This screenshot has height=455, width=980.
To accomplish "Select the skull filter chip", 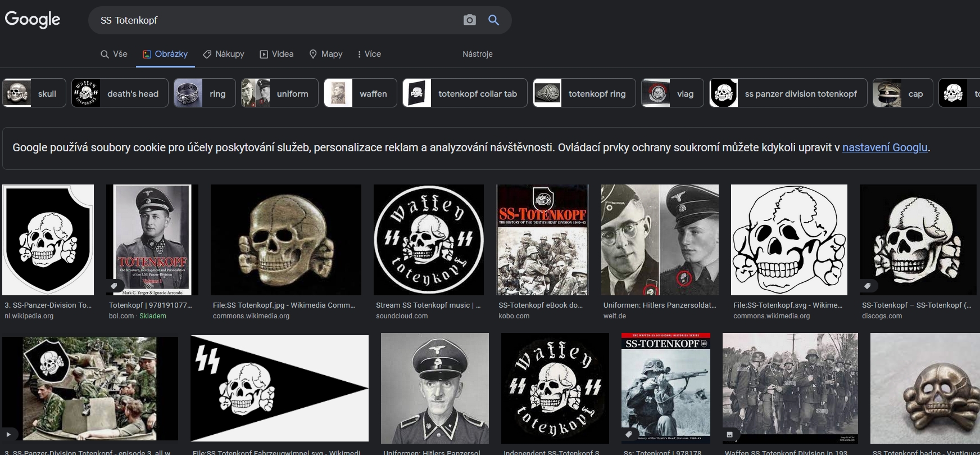I will [34, 93].
